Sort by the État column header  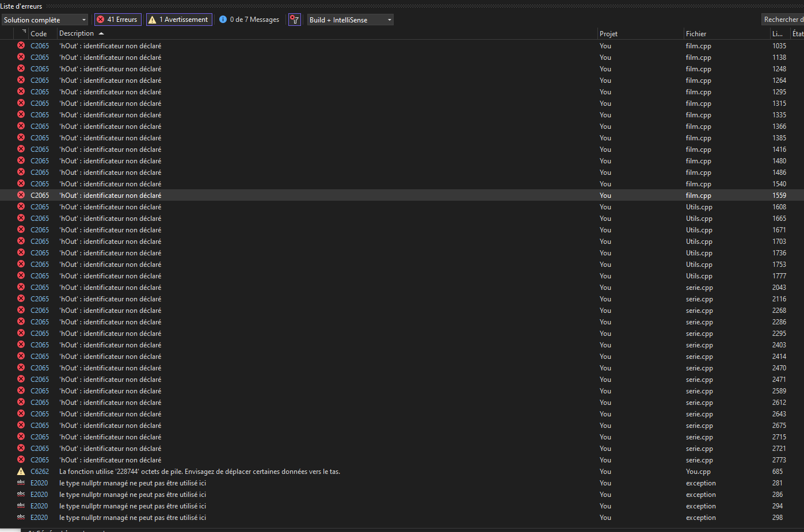coord(798,33)
